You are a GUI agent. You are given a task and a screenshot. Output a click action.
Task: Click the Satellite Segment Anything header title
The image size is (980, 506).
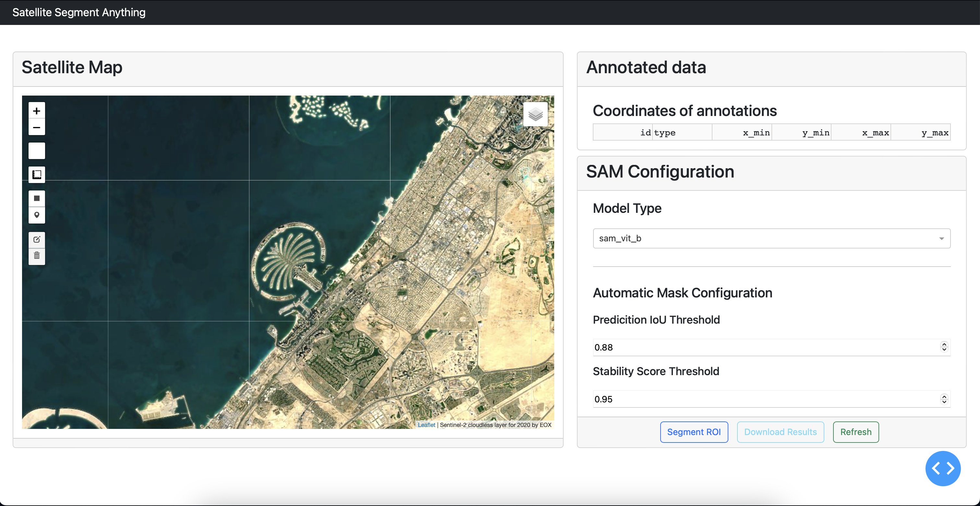tap(79, 12)
